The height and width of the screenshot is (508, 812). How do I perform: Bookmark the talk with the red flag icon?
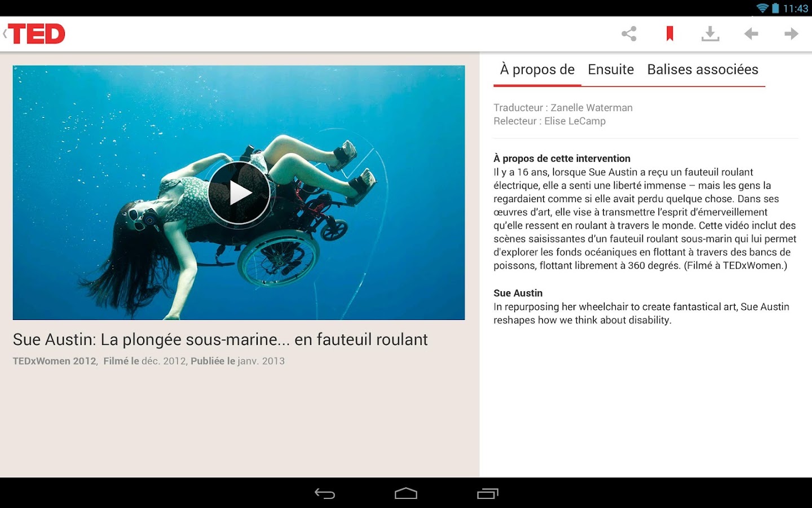point(669,34)
